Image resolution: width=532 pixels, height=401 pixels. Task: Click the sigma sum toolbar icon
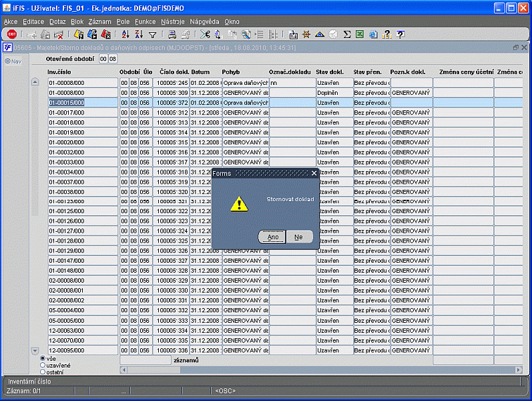pyautogui.click(x=347, y=34)
